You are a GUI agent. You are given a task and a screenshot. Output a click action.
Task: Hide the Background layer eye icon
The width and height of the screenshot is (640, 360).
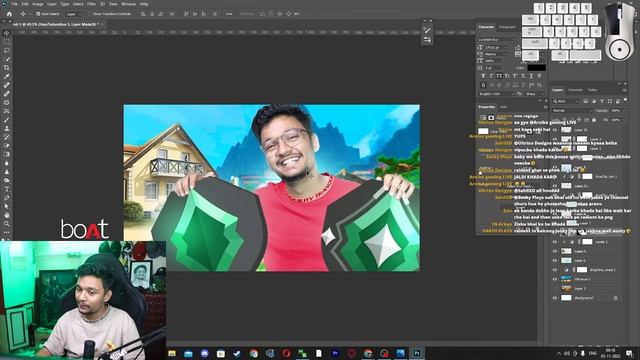point(555,298)
